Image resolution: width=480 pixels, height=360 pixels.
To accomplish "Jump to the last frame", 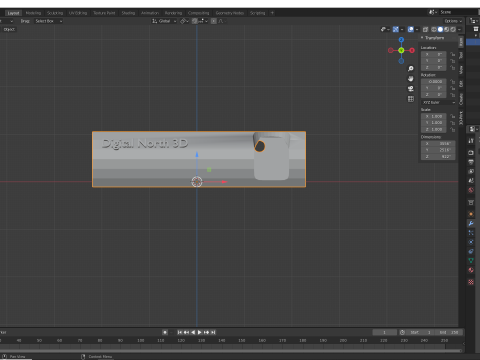I will [x=213, y=332].
